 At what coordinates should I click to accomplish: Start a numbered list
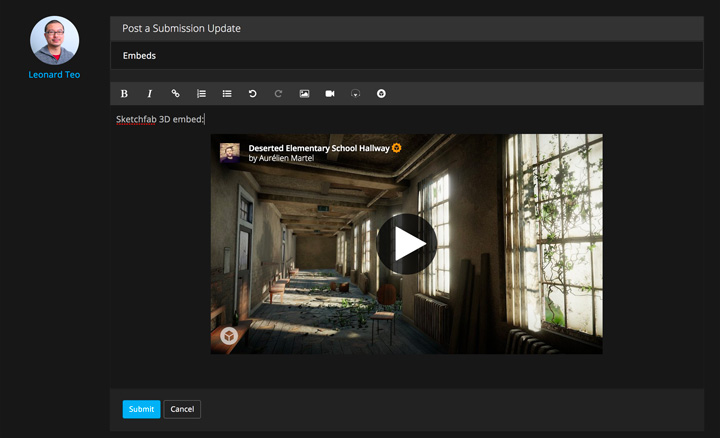(x=201, y=94)
